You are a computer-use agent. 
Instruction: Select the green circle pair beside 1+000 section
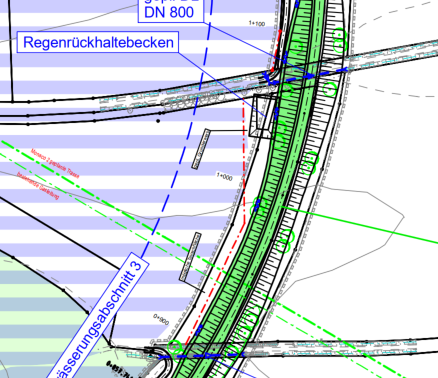(310, 162)
